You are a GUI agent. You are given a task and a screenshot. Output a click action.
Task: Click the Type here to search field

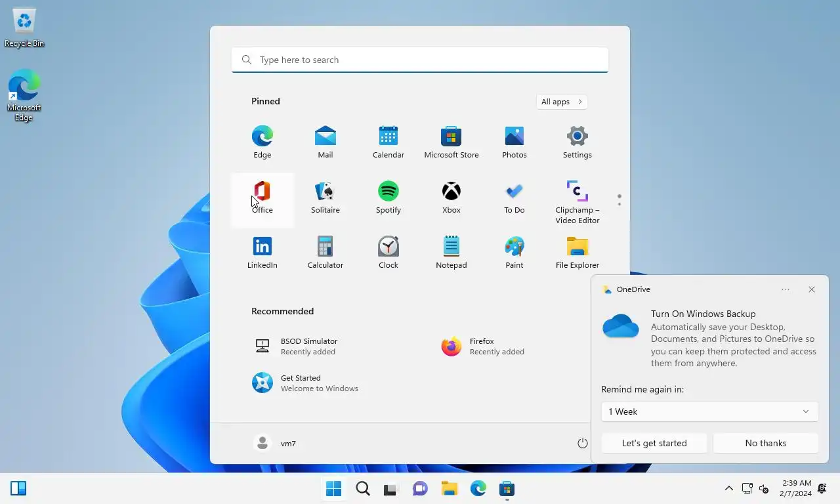[x=420, y=60]
